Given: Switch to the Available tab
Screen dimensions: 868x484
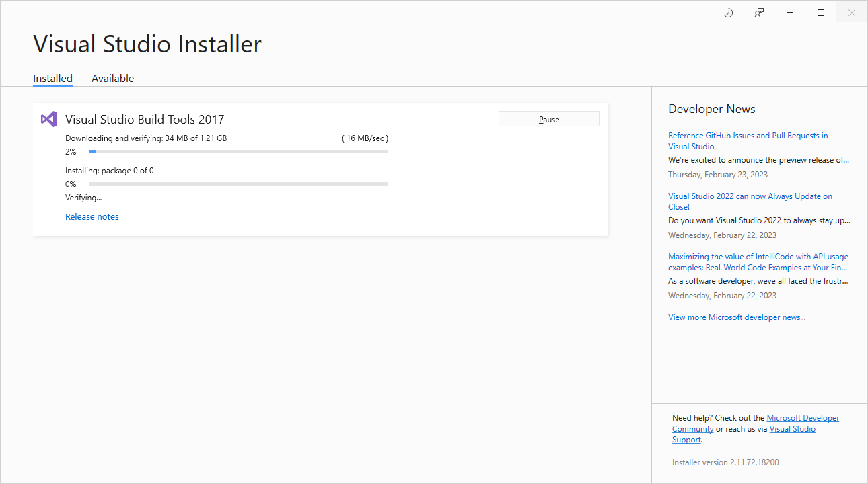Looking at the screenshot, I should 112,79.
